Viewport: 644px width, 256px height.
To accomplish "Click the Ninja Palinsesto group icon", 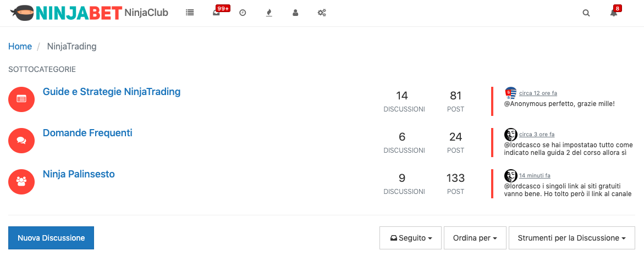I will click(x=21, y=181).
